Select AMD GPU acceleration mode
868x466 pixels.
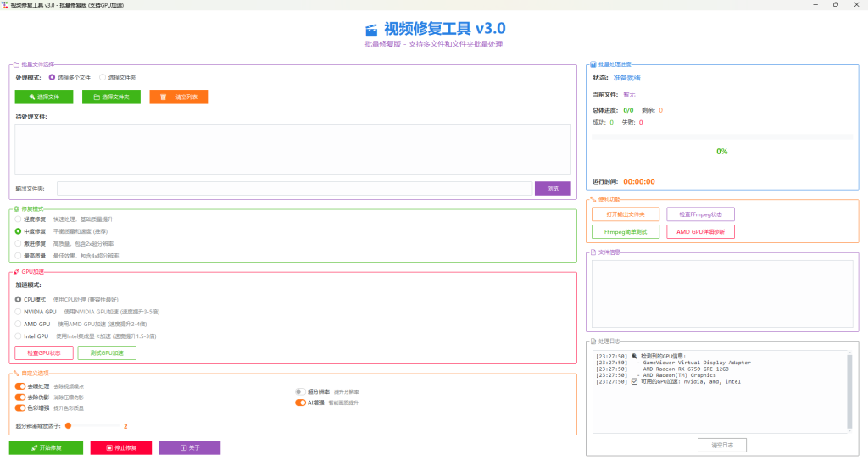point(18,324)
